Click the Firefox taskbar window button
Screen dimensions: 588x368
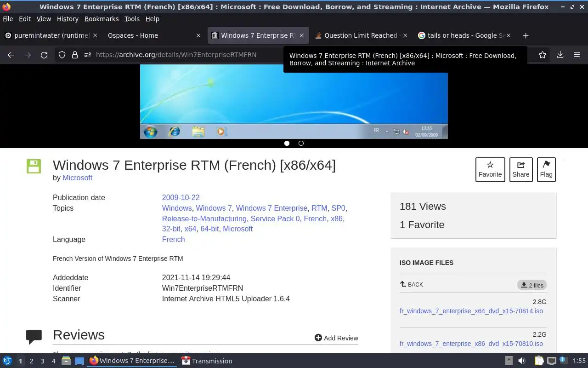pos(132,361)
